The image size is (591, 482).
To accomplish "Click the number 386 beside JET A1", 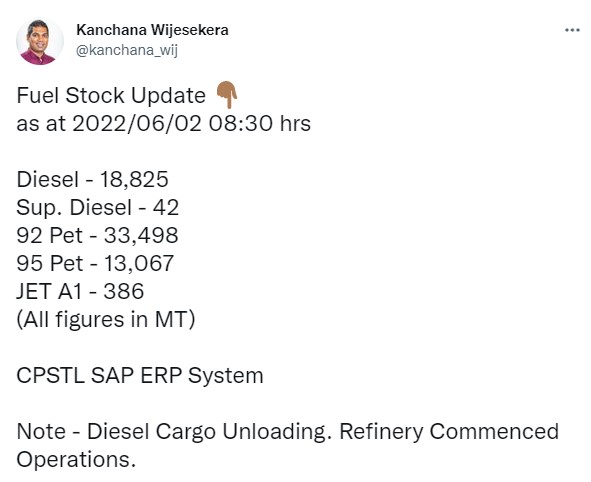I will [x=124, y=291].
